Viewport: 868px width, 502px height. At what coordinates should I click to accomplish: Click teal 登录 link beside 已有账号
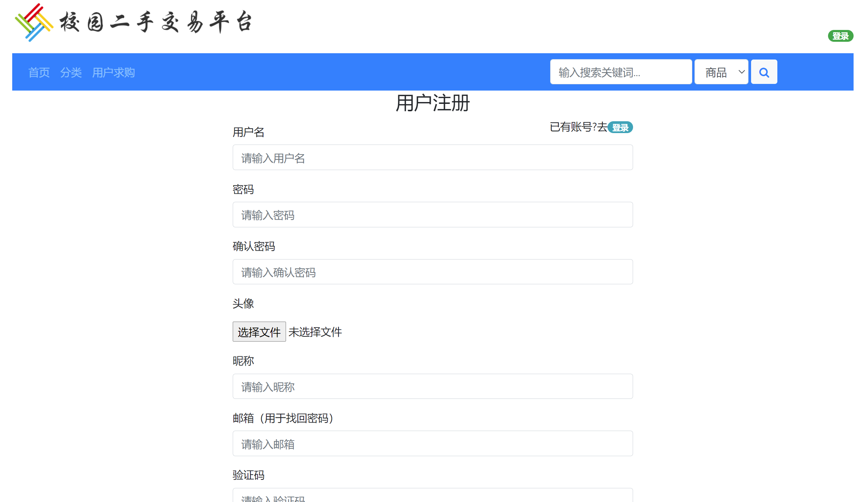[620, 128]
